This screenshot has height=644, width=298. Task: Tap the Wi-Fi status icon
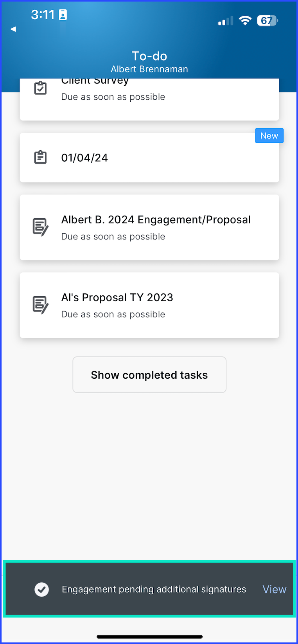pos(245,21)
